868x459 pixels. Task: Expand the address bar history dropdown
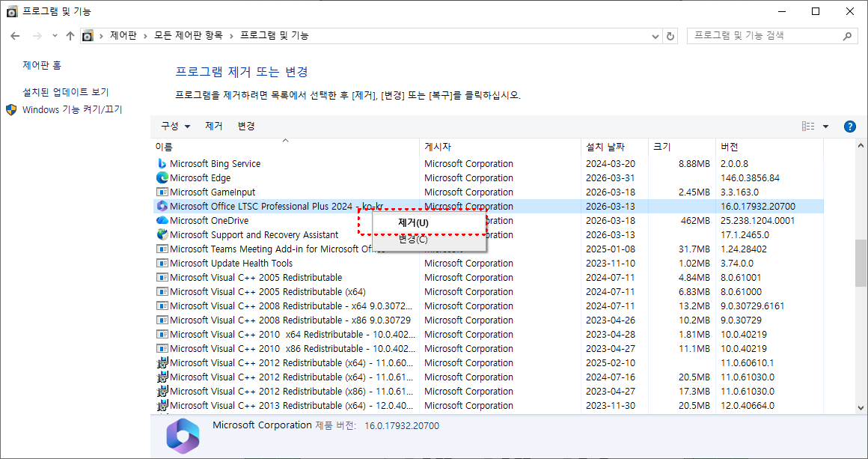[x=656, y=36]
